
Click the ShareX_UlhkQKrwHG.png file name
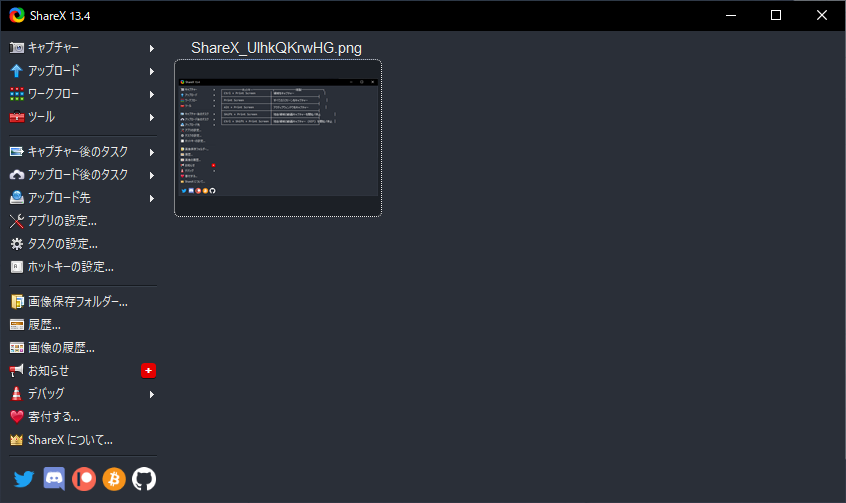(x=276, y=48)
